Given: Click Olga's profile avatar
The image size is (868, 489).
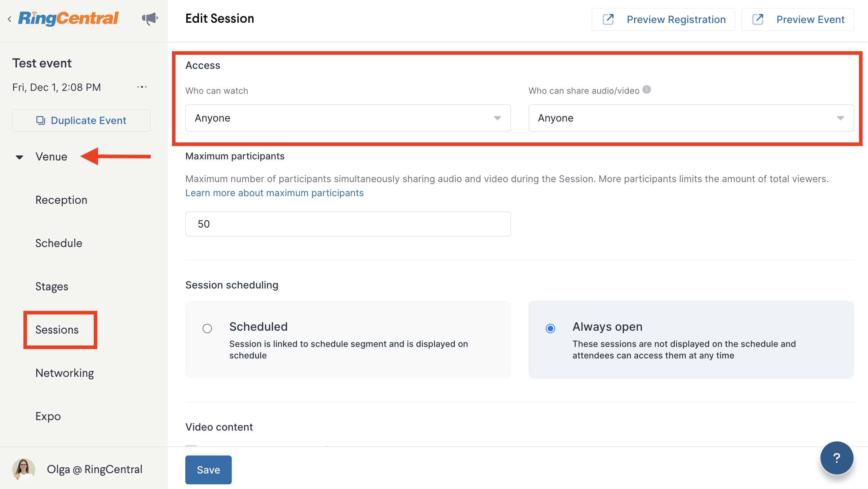Looking at the screenshot, I should pos(24,469).
